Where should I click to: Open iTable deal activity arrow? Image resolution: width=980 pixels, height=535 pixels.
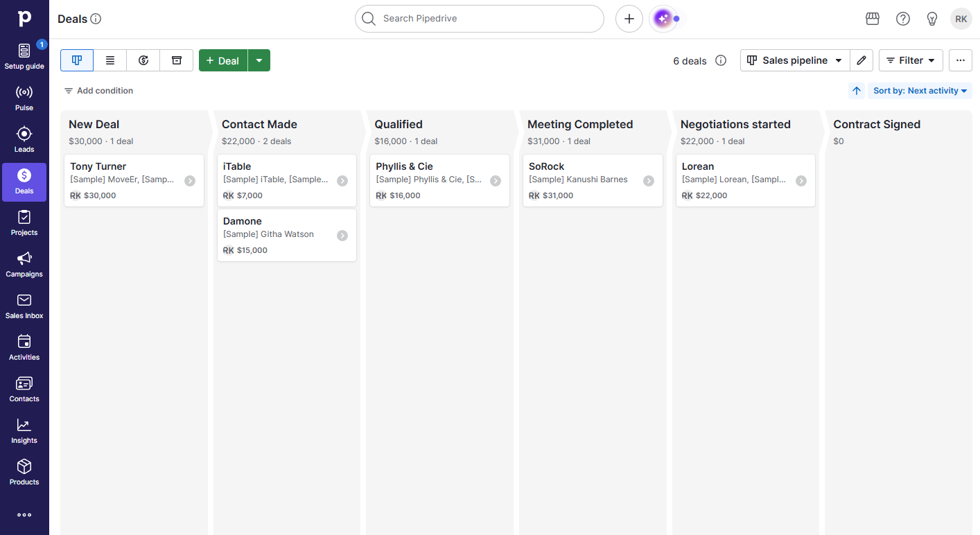[x=342, y=181]
